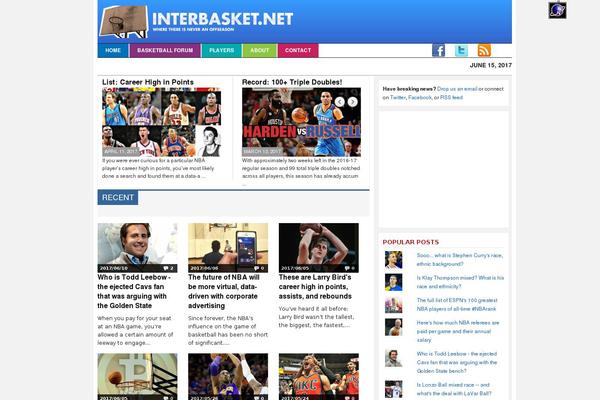The width and height of the screenshot is (600, 400).
Task: Click the Facebook text link in sidebar
Action: point(420,98)
